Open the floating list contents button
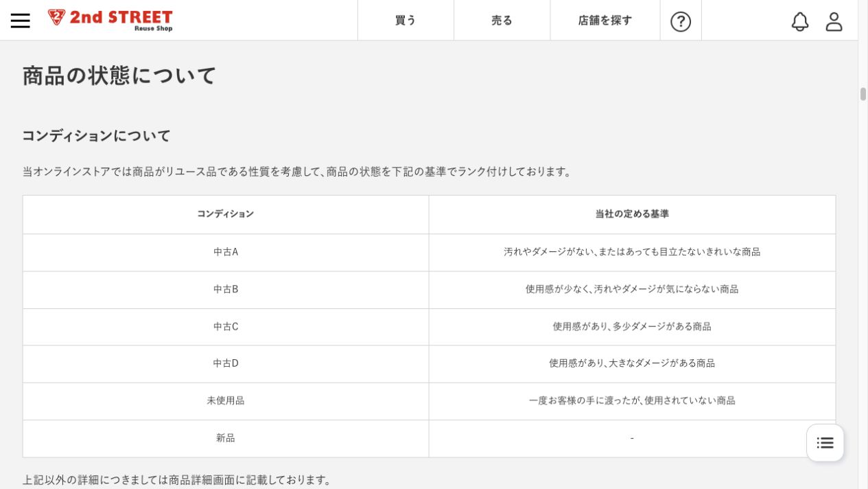This screenshot has height=489, width=868. [825, 443]
